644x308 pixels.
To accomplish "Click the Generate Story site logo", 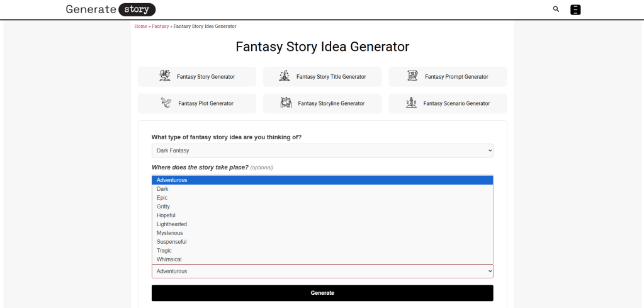I will click(110, 9).
